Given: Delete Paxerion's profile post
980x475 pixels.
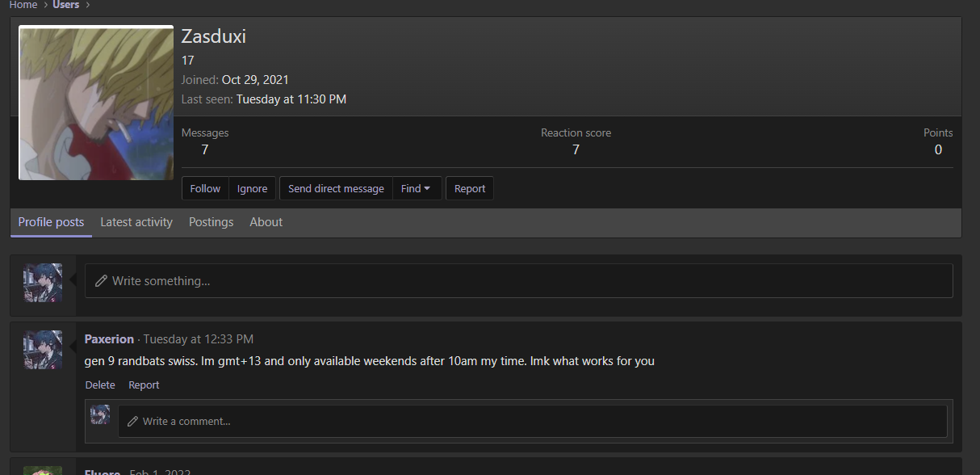Looking at the screenshot, I should [x=100, y=385].
